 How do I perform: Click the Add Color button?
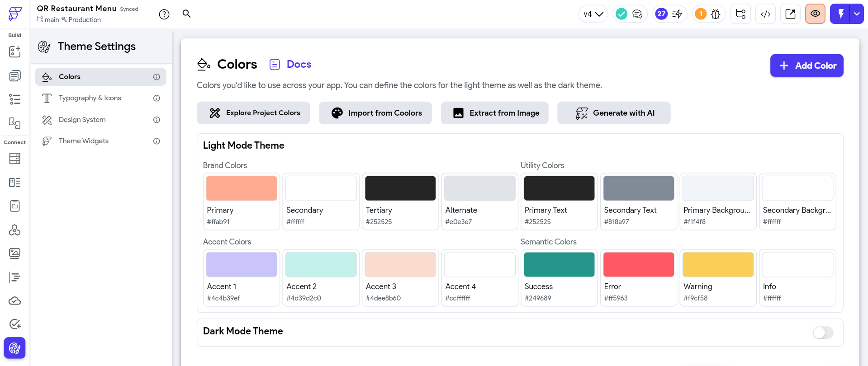tap(806, 66)
